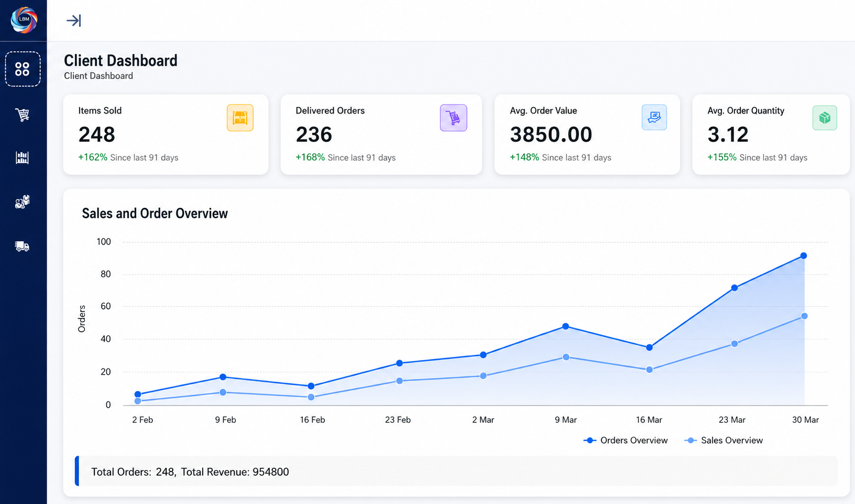Click the Orders point for 9 Feb
The image size is (855, 504).
[x=223, y=377]
